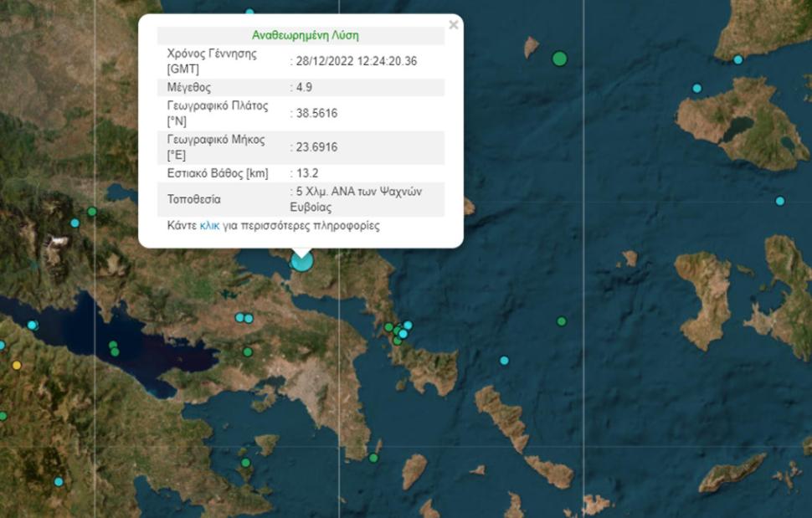The height and width of the screenshot is (518, 812).
Task: Click the longitude value 23.6916
Action: [313, 147]
